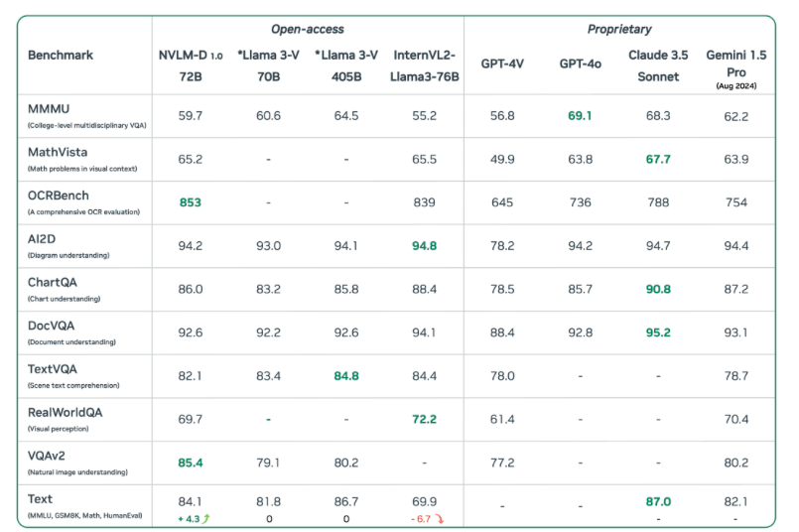Click the red down arrow beside -6.7
The height and width of the screenshot is (532, 799).
[x=443, y=517]
